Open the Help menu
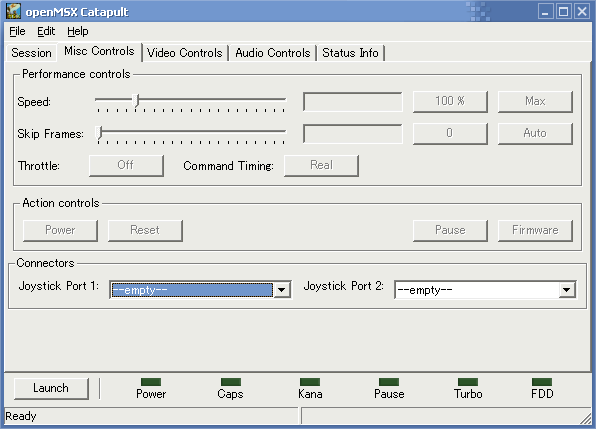The height and width of the screenshot is (429, 596). point(78,31)
